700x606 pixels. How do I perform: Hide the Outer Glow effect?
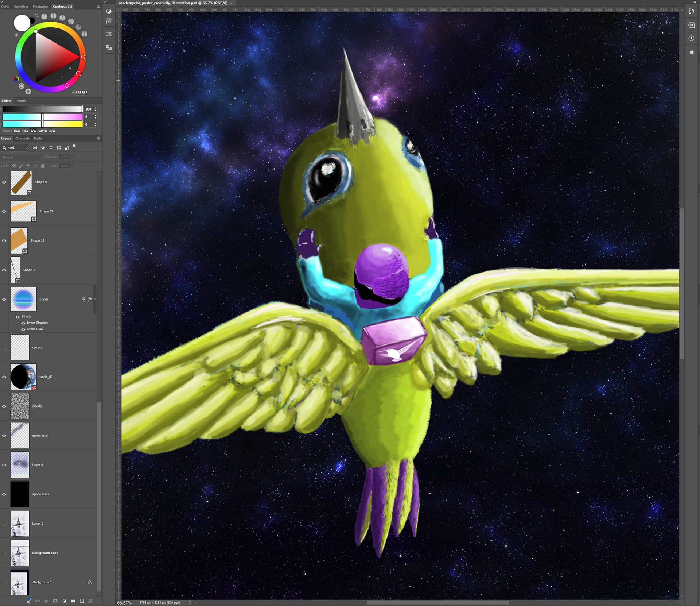[23, 329]
